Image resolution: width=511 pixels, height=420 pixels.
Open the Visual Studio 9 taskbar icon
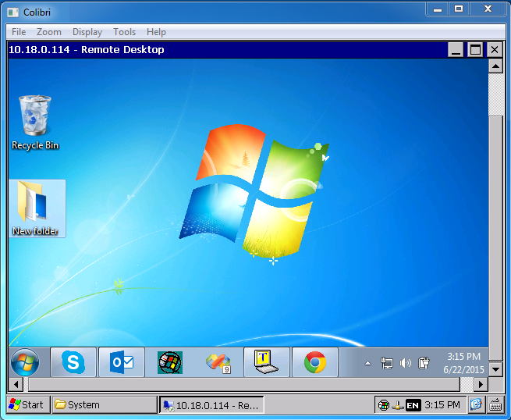tap(218, 363)
